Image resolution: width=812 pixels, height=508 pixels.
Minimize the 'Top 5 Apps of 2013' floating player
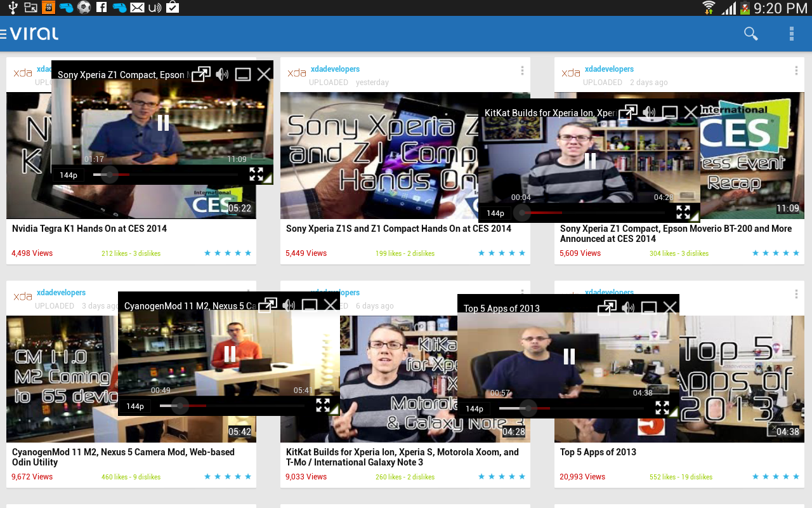(x=649, y=308)
